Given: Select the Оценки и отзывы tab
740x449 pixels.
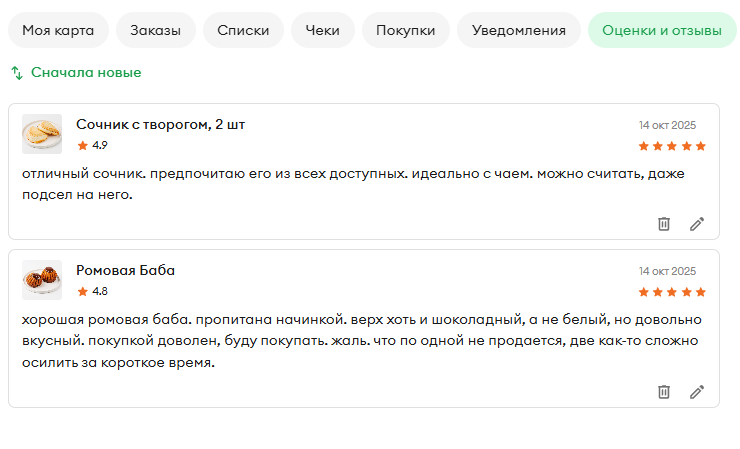Looking at the screenshot, I should click(x=662, y=30).
